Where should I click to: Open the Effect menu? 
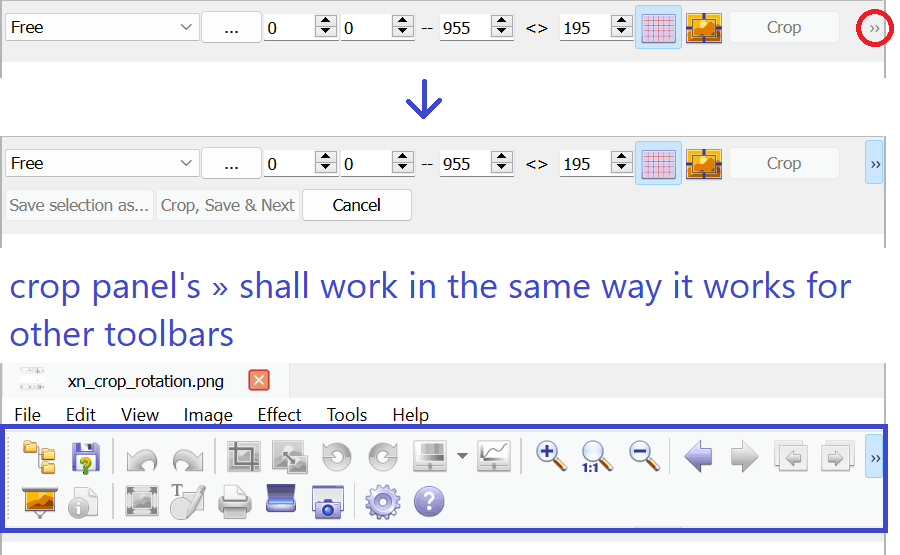279,414
